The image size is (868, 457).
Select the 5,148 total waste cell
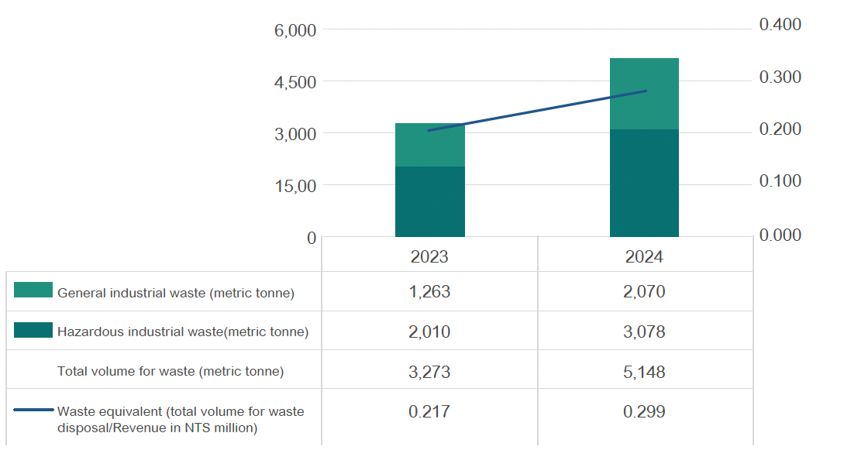(644, 372)
